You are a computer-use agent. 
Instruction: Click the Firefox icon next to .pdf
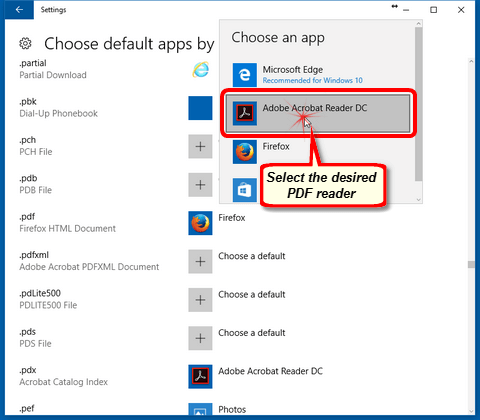click(200, 223)
